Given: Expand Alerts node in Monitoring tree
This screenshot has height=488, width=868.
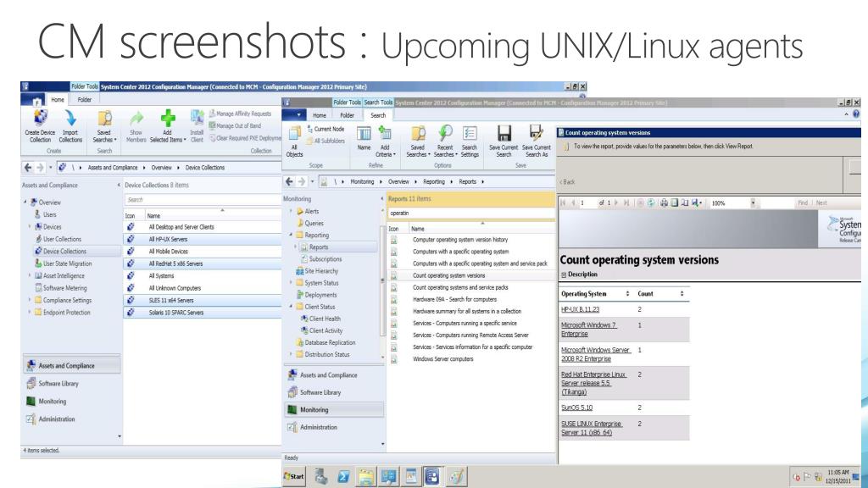Looking at the screenshot, I should click(x=292, y=211).
